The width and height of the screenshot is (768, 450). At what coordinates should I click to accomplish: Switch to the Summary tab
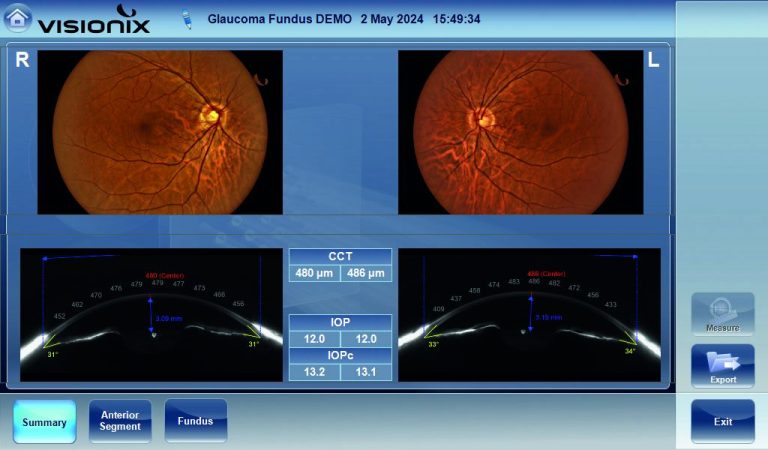click(44, 422)
